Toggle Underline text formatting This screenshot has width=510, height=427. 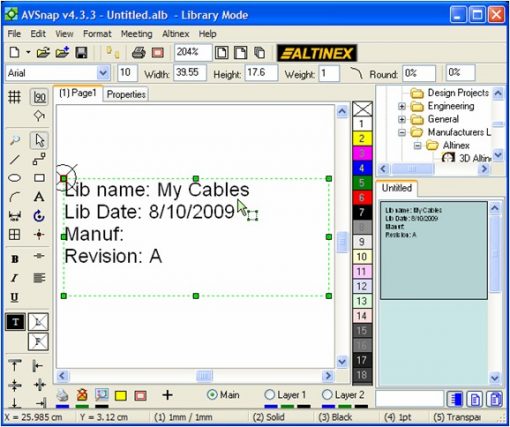(14, 297)
